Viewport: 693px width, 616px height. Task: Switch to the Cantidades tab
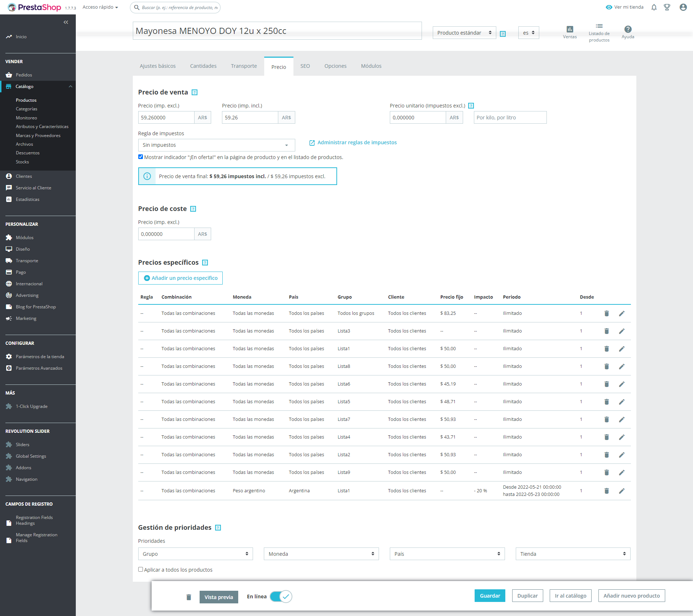pos(203,66)
